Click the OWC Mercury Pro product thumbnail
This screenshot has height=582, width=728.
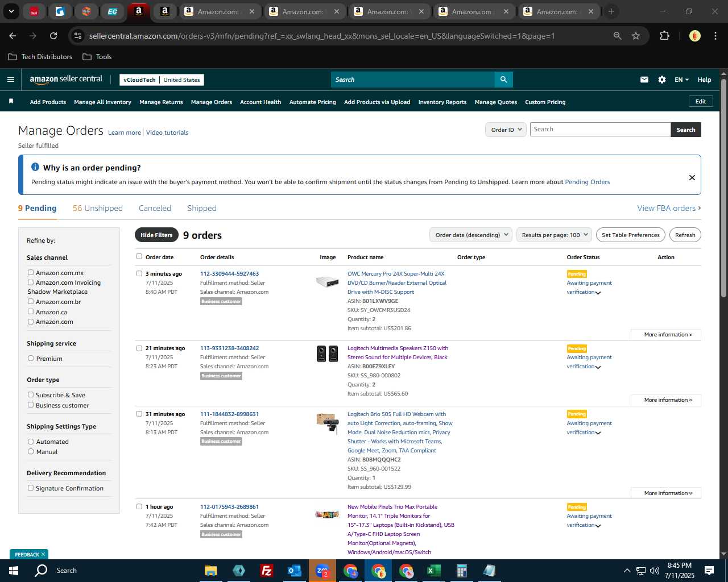(328, 281)
